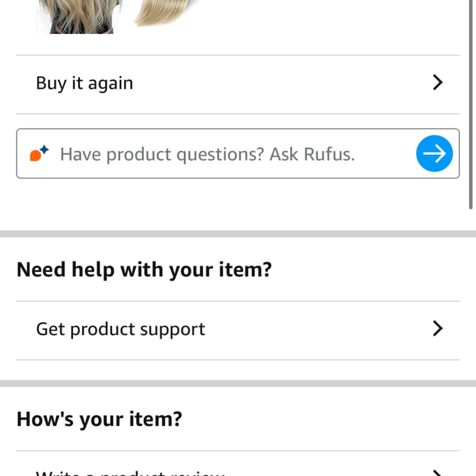
Task: Open Get product support
Action: (x=121, y=329)
